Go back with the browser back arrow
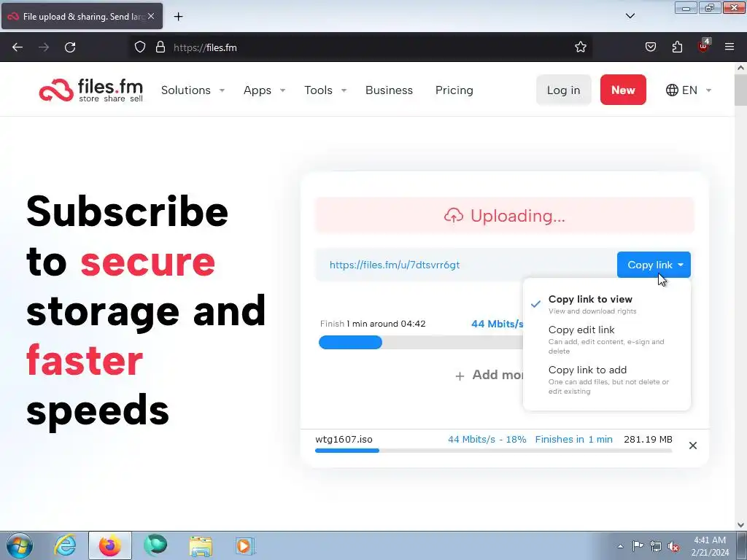 [18, 47]
